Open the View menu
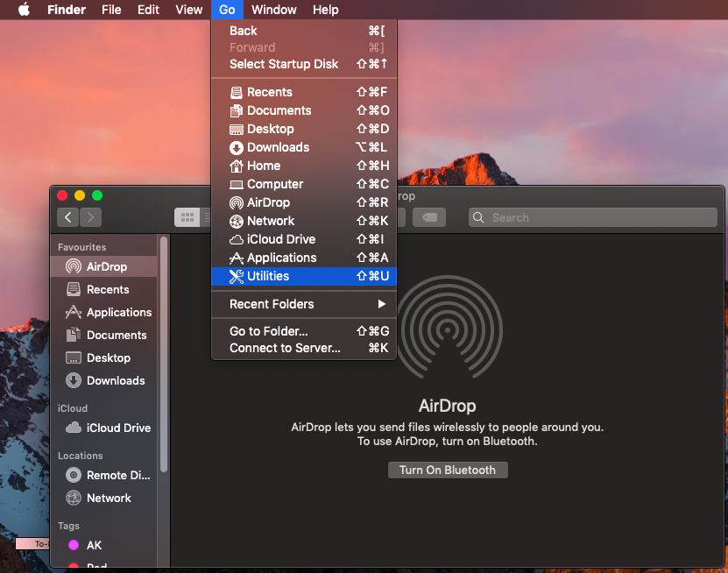 188,10
